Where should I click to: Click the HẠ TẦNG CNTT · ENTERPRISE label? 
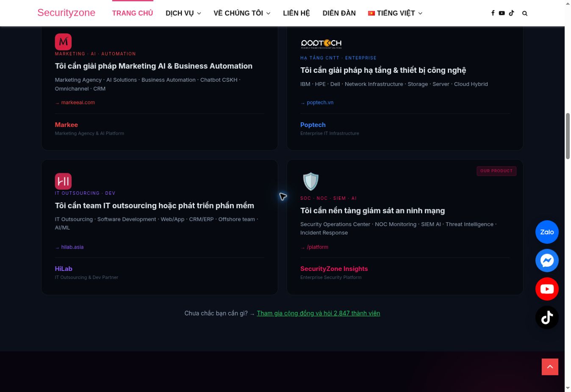pos(338,58)
